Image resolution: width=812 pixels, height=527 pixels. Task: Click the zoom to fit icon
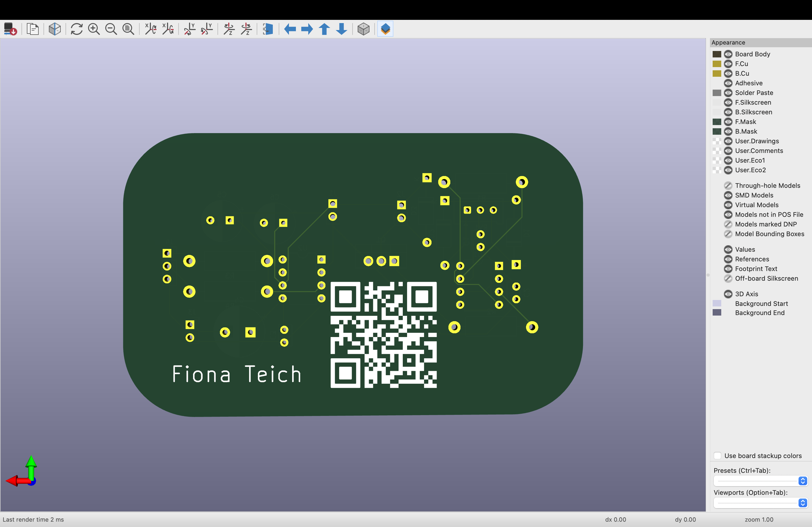coord(128,29)
